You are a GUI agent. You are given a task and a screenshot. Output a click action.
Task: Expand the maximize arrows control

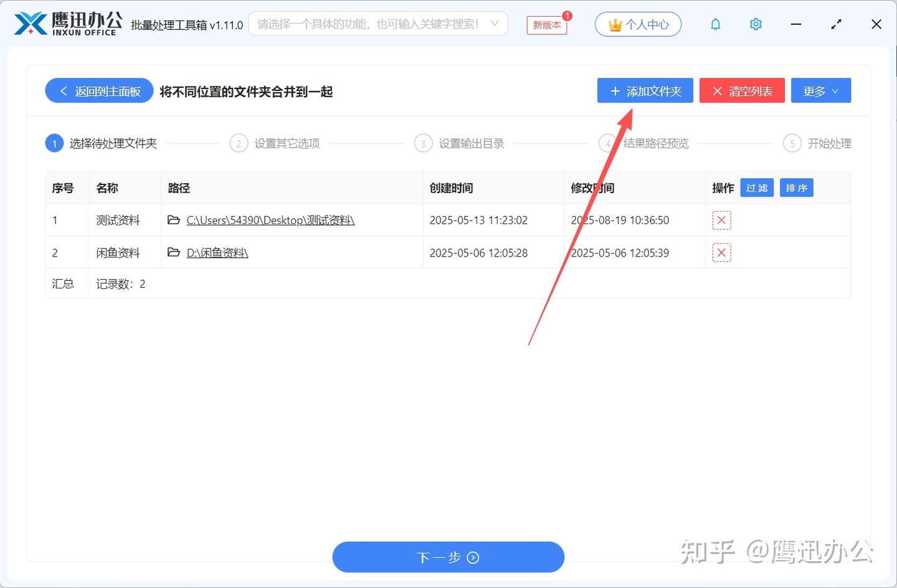pyautogui.click(x=836, y=24)
